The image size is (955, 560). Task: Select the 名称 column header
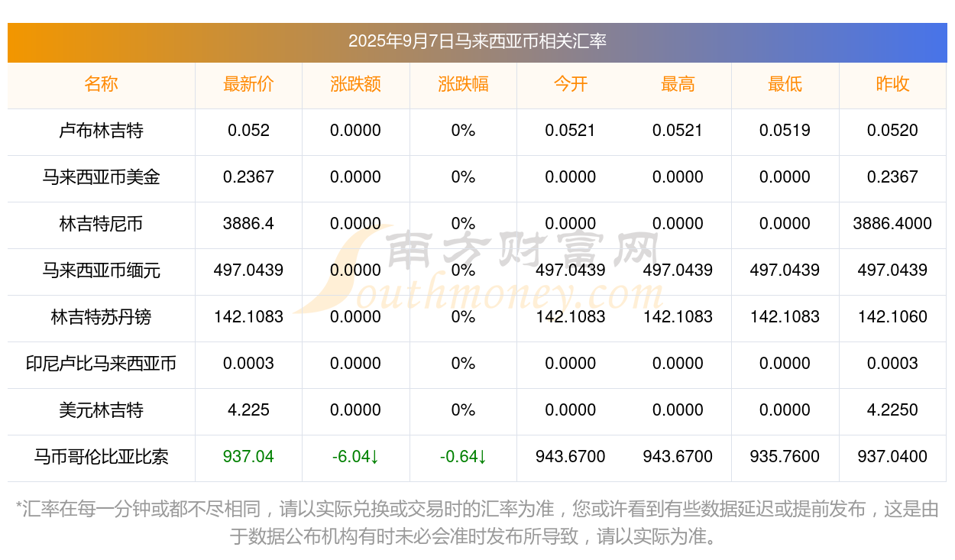pos(101,84)
